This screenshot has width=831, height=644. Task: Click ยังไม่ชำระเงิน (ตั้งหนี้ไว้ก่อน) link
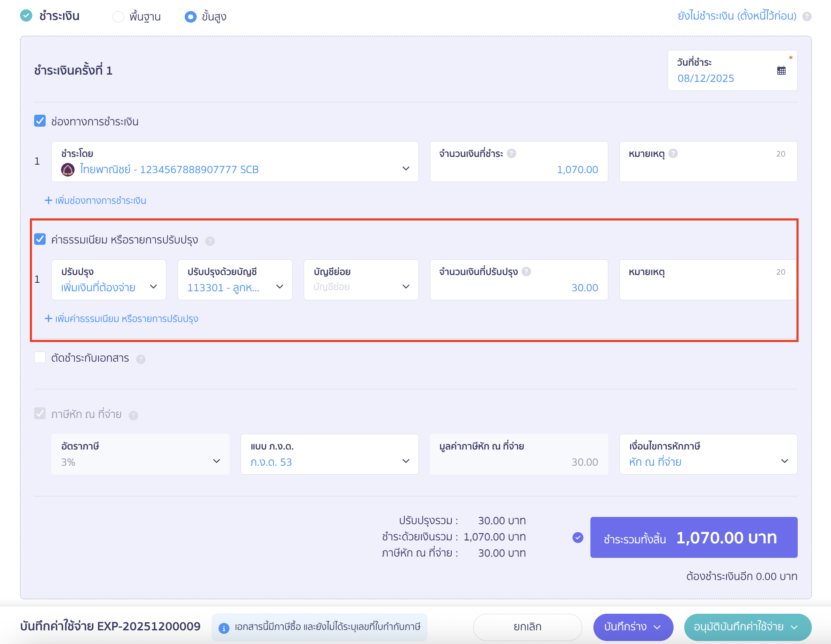point(737,16)
